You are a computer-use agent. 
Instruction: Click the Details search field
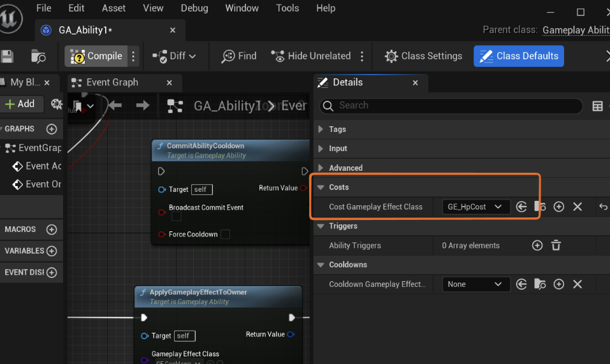[451, 106]
